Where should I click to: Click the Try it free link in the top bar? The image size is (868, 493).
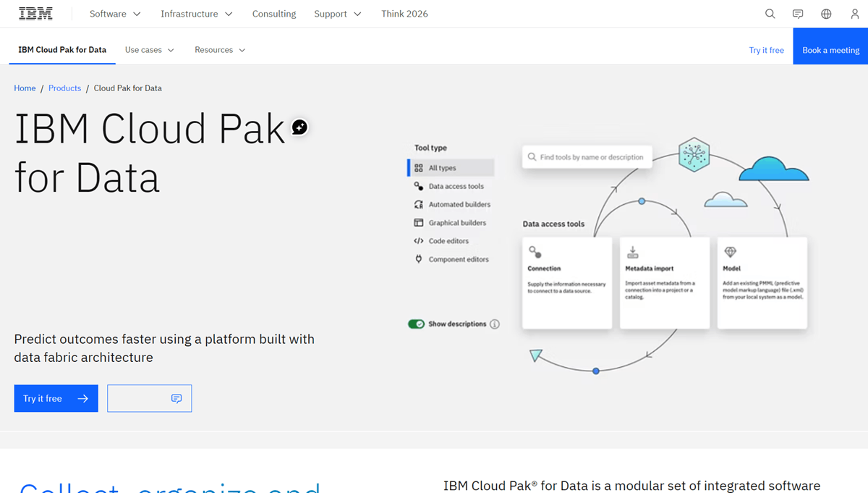click(766, 50)
